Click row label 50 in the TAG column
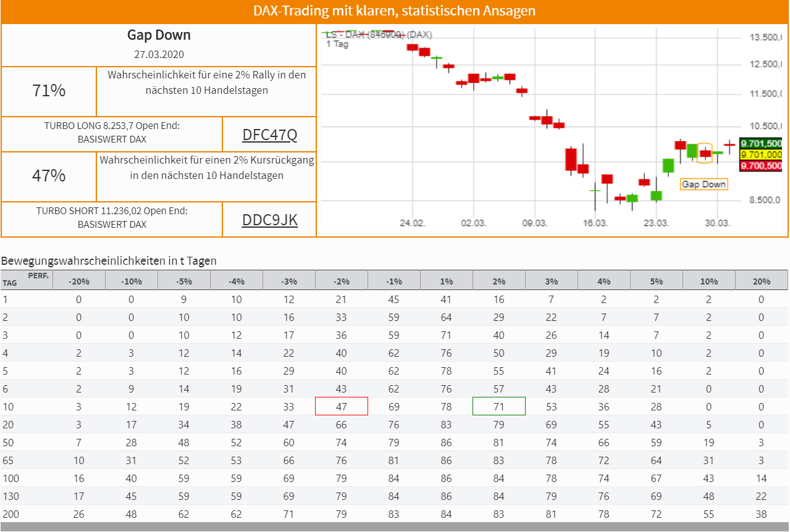Viewport: 790px width, 532px height. [x=7, y=443]
